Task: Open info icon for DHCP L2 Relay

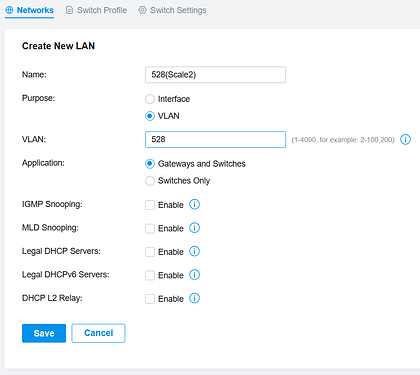Action: pyautogui.click(x=194, y=298)
